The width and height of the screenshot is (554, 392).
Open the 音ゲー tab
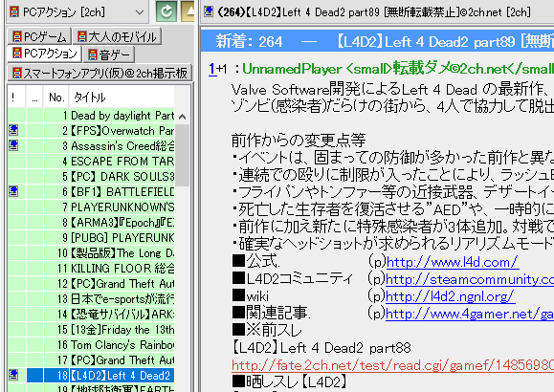[x=109, y=54]
